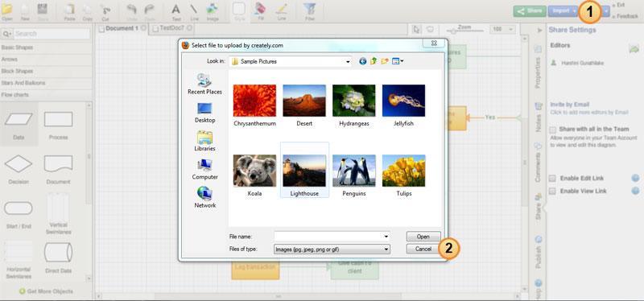Open the Style box in toolbar
Viewport: 644px width, 301px height.
[239, 9]
